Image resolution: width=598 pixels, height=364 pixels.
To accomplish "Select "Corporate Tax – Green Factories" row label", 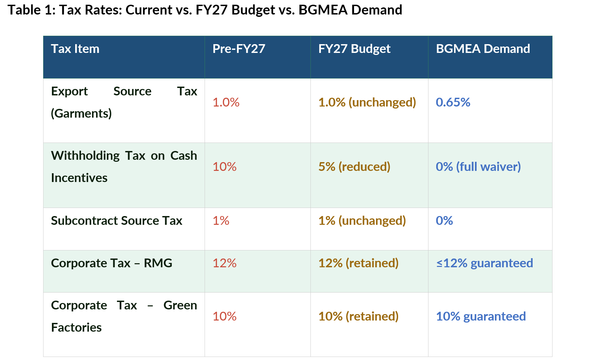I will [x=124, y=316].
